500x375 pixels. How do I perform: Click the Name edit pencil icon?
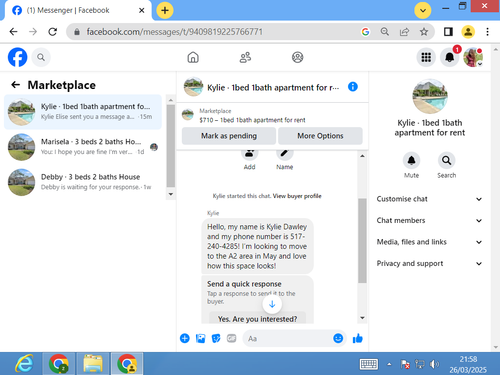coord(284,153)
